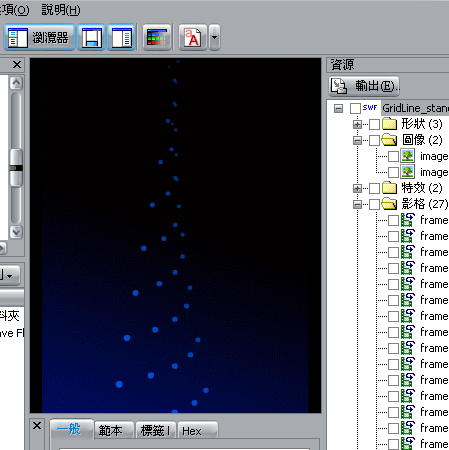The height and width of the screenshot is (450, 449).
Task: Click the left panel vertical slider thumb
Action: (16, 168)
